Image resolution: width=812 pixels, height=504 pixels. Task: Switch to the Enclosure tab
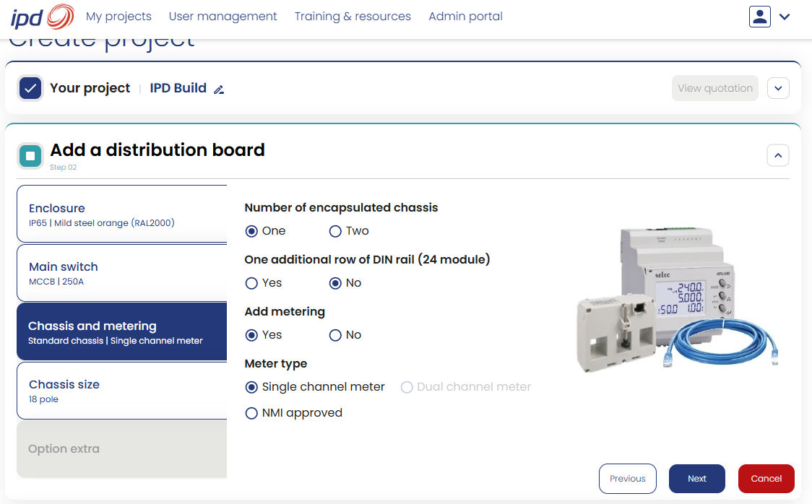pyautogui.click(x=121, y=214)
